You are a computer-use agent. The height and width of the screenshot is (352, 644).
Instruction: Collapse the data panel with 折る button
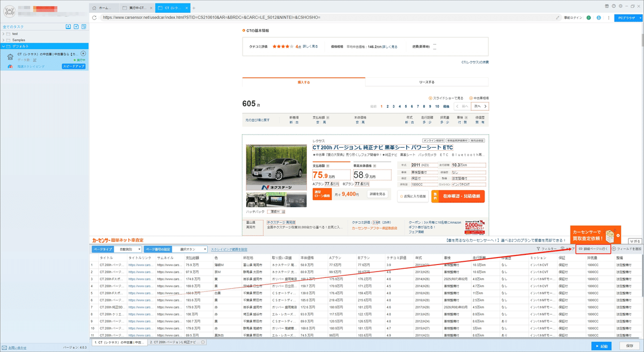(634, 241)
